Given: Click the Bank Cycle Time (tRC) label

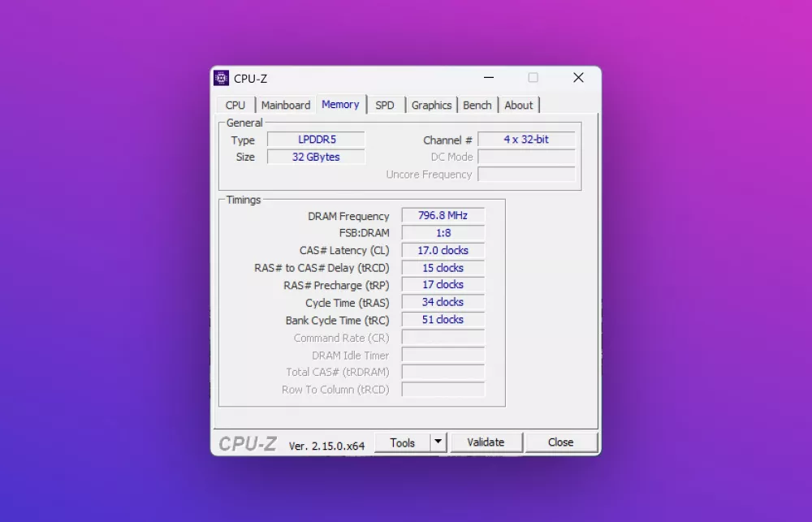Looking at the screenshot, I should click(337, 321).
